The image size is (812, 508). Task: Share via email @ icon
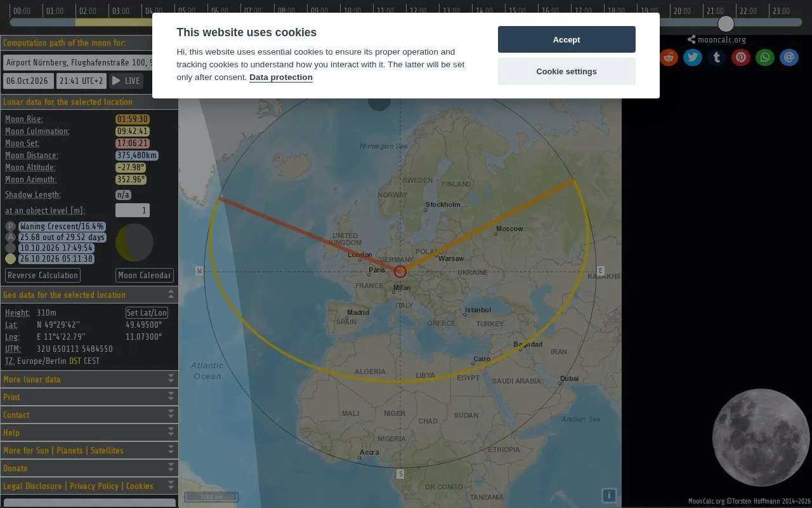[789, 58]
